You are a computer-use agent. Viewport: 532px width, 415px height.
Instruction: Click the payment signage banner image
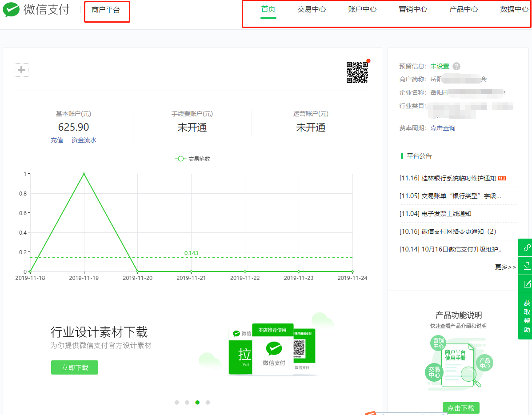[x=272, y=350]
